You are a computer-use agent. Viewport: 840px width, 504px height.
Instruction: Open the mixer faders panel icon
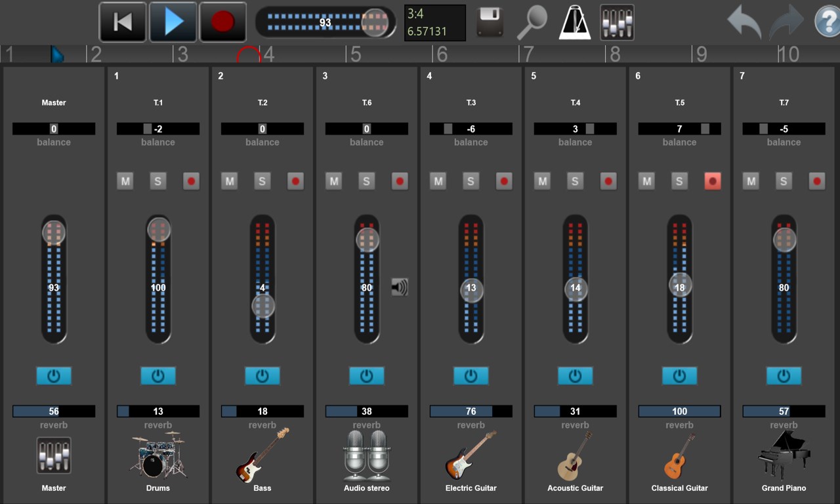click(616, 22)
